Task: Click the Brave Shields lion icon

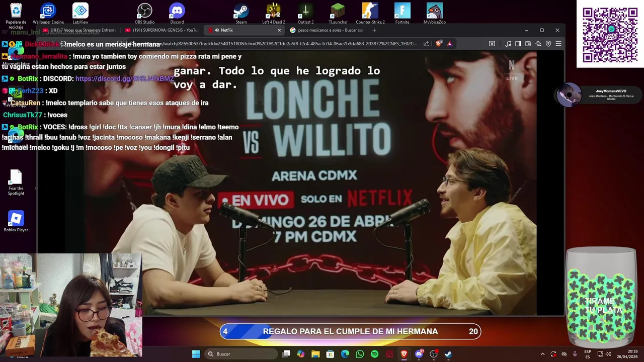Action: pyautogui.click(x=438, y=44)
